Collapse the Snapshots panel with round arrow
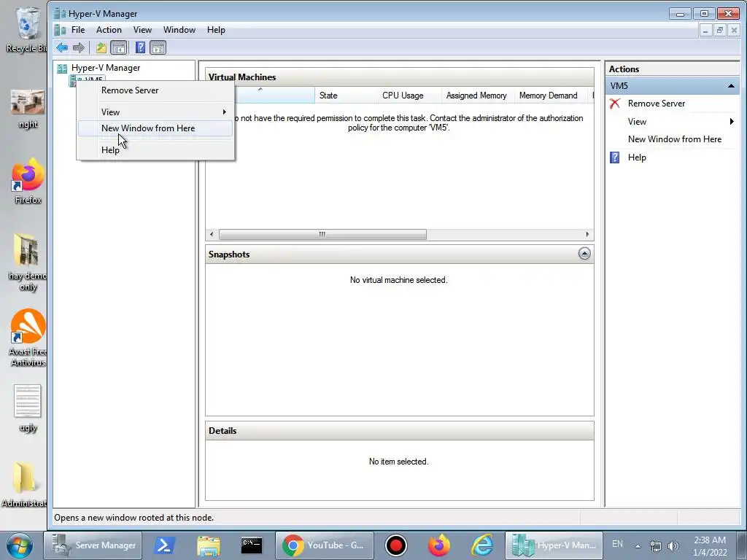Viewport: 747px width, 560px height. 584,253
